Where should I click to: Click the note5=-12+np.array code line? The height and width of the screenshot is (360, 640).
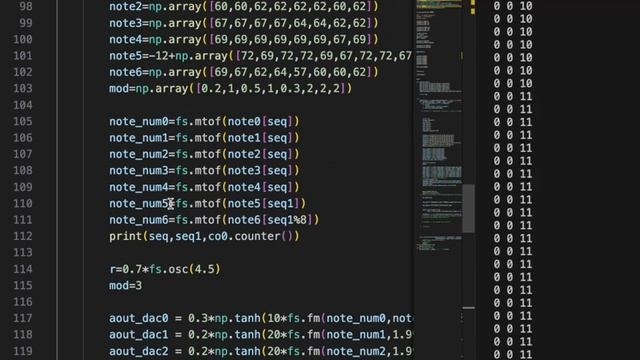pos(260,56)
